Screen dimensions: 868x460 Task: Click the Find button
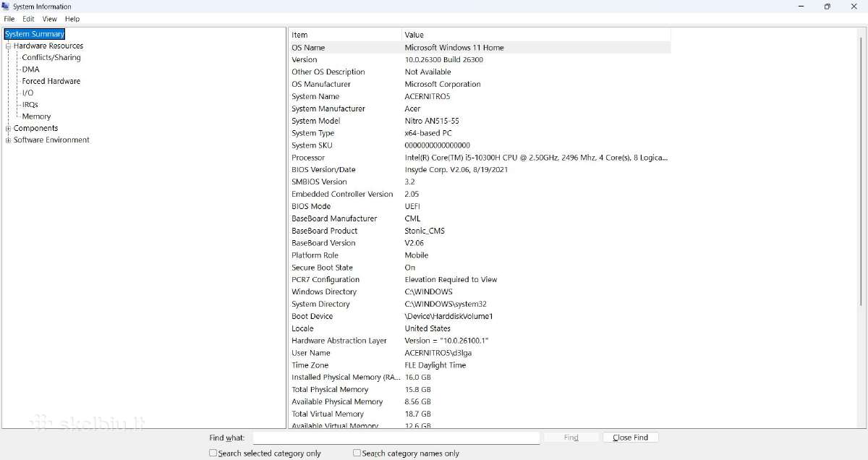tap(571, 438)
